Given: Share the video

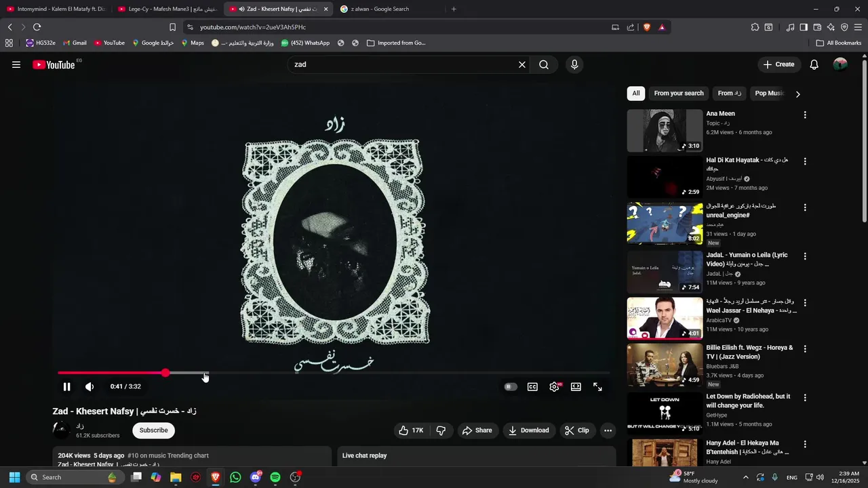Looking at the screenshot, I should point(477,430).
